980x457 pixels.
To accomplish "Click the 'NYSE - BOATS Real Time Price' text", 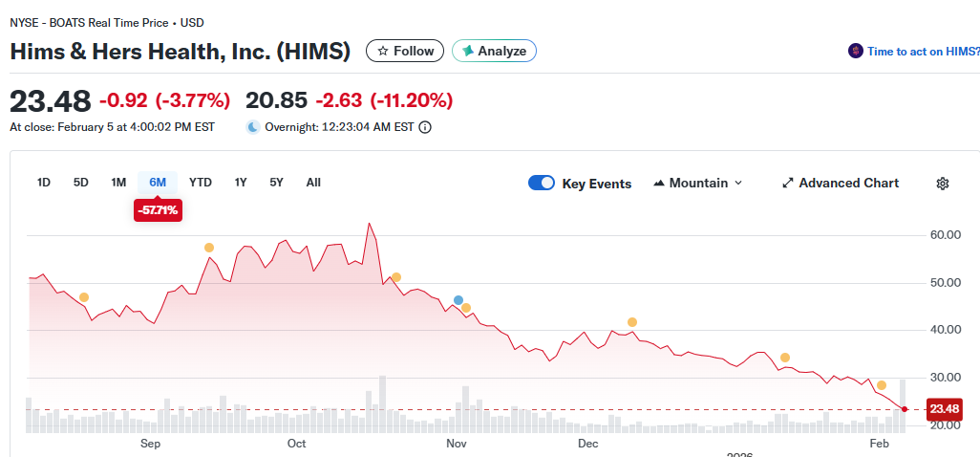I will point(89,23).
